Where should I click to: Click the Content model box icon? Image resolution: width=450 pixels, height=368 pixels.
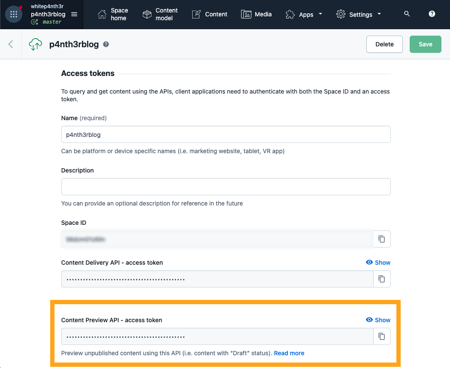click(147, 14)
